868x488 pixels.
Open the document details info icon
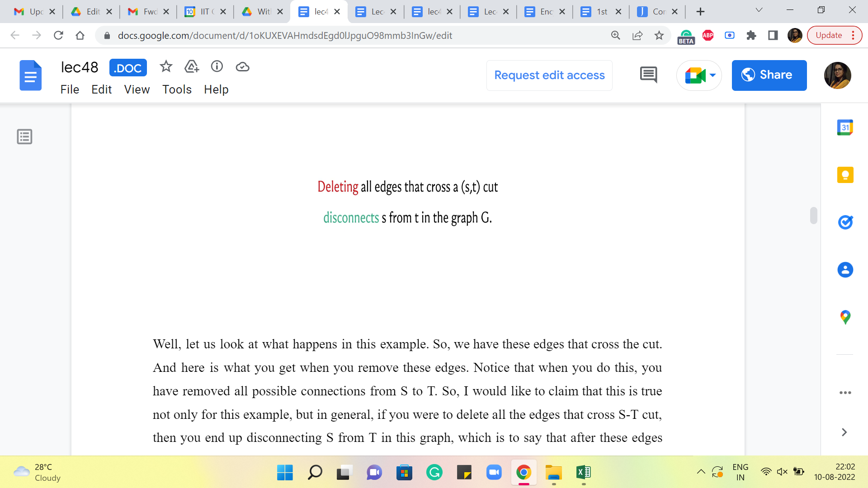[x=217, y=67]
